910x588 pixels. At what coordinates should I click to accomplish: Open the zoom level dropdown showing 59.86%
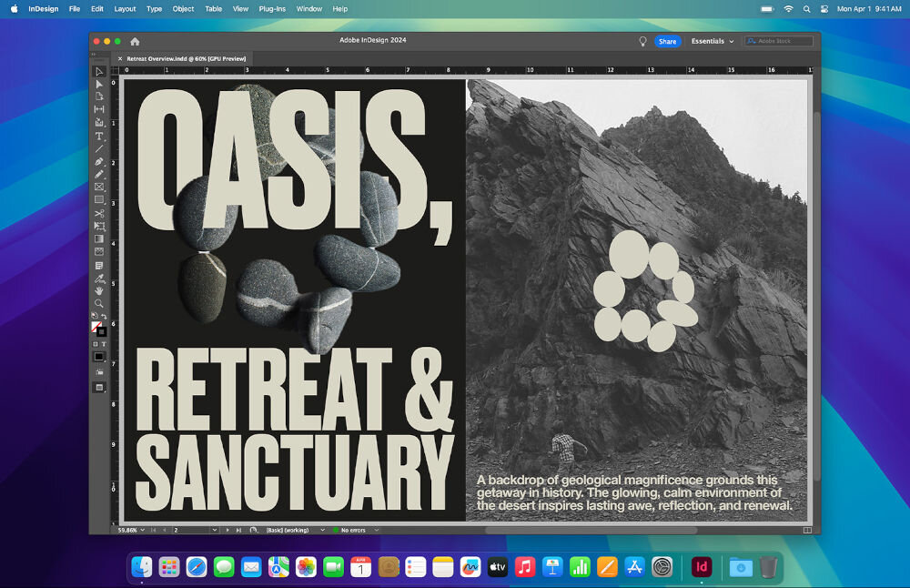point(135,529)
